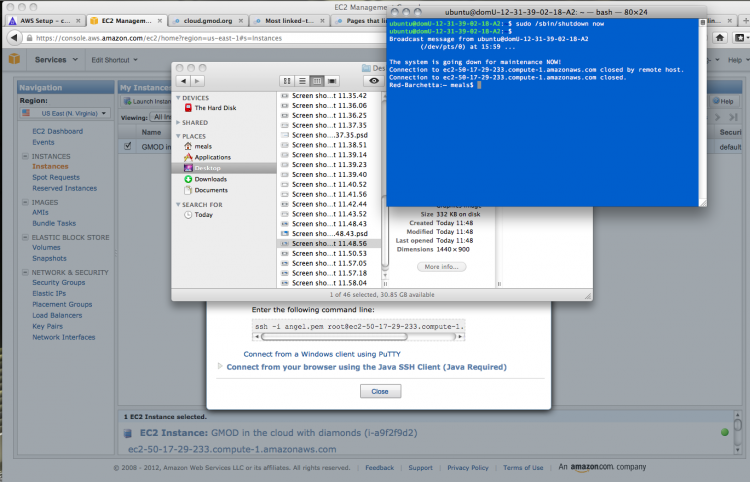Click Privacy Policy link in footer
This screenshot has height=482, width=750.
pos(468,468)
